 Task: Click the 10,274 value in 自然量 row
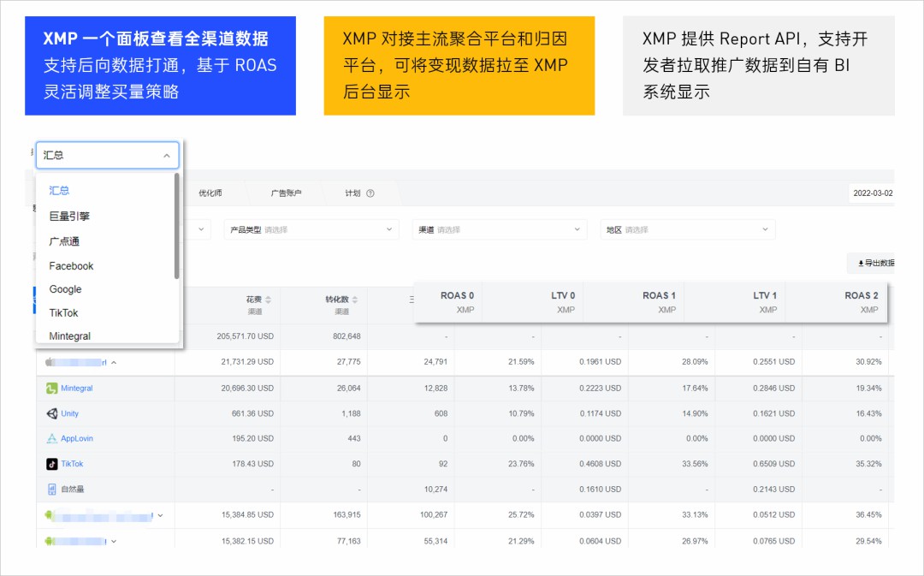(435, 490)
